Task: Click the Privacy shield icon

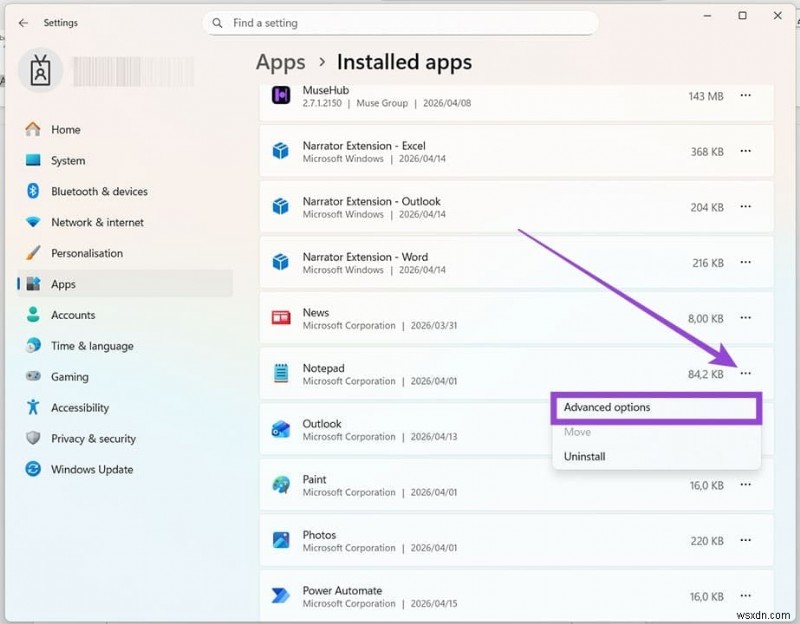Action: [33, 438]
